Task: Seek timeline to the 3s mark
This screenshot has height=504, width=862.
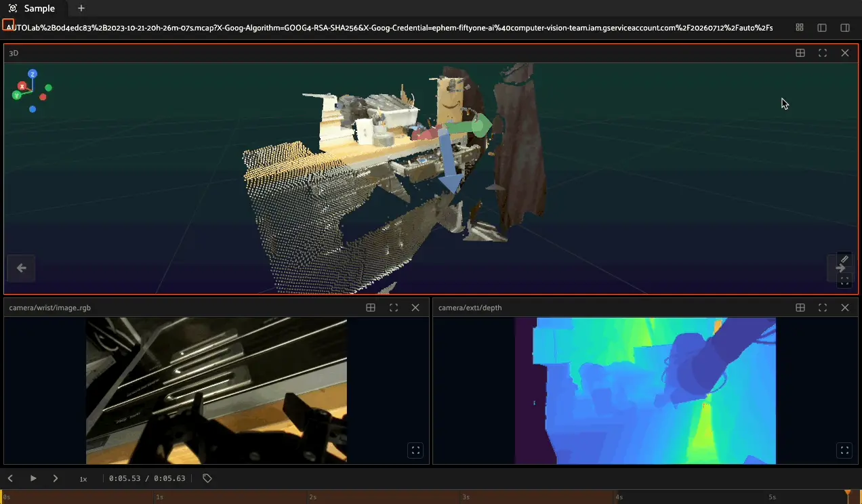Action: click(465, 497)
